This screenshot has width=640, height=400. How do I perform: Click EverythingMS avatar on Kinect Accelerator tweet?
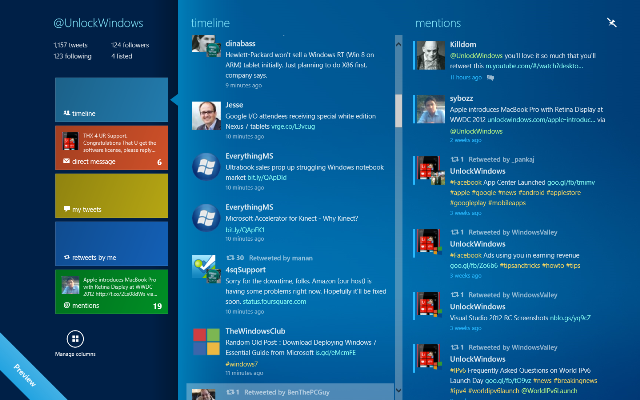pos(206,218)
